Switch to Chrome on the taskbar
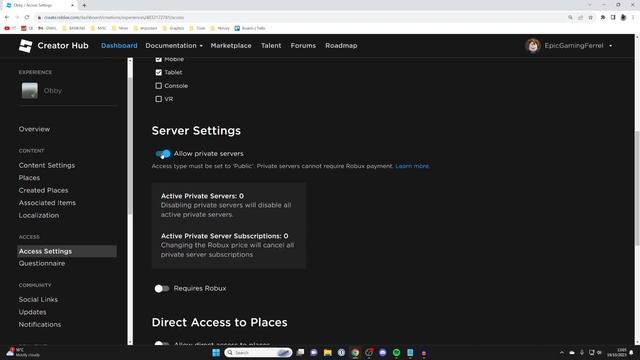This screenshot has height=360, width=640. coord(355,353)
